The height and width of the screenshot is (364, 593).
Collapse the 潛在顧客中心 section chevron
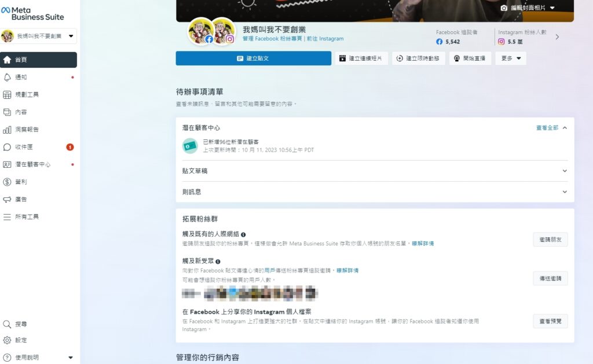tap(565, 128)
